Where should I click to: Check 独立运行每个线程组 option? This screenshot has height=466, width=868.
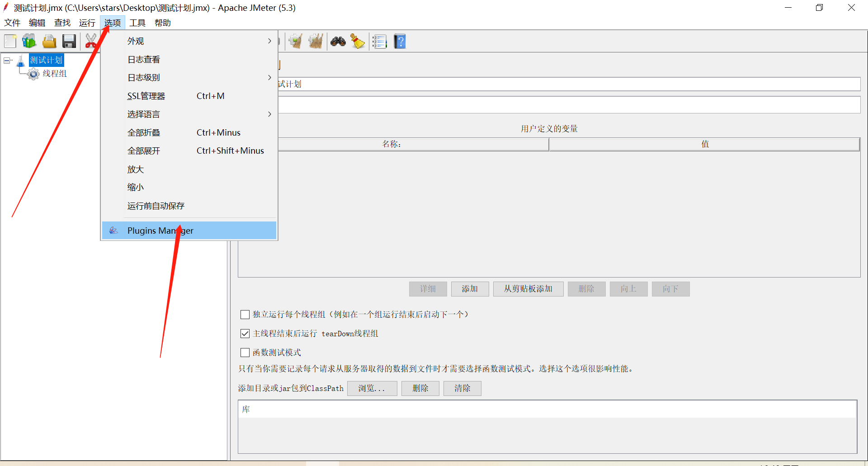[x=245, y=315]
